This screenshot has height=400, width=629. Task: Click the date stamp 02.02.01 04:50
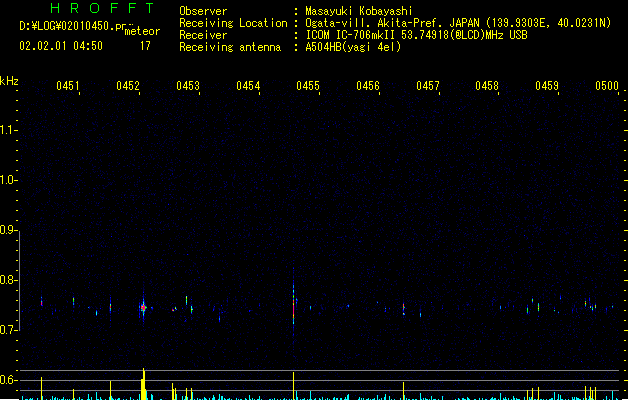(61, 46)
